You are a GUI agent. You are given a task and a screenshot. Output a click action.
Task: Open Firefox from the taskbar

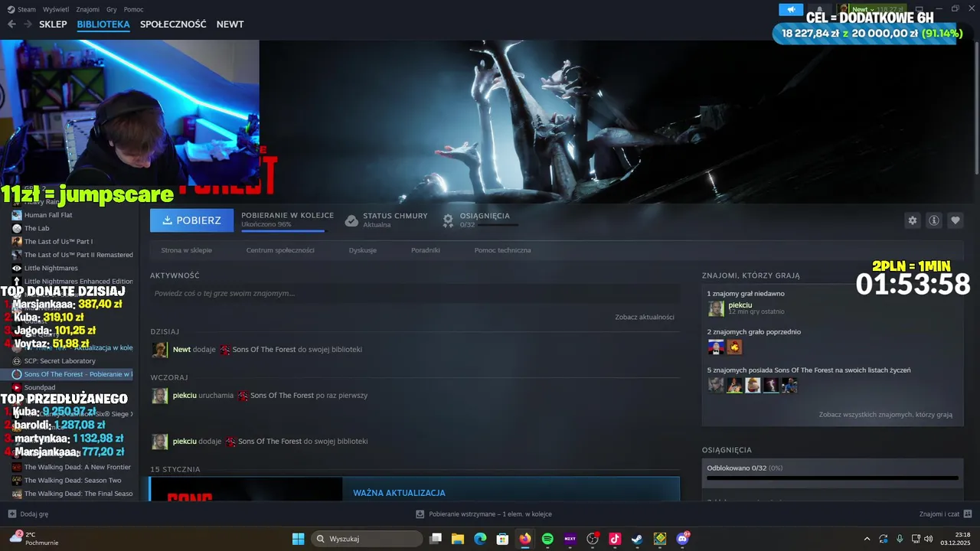(x=524, y=539)
